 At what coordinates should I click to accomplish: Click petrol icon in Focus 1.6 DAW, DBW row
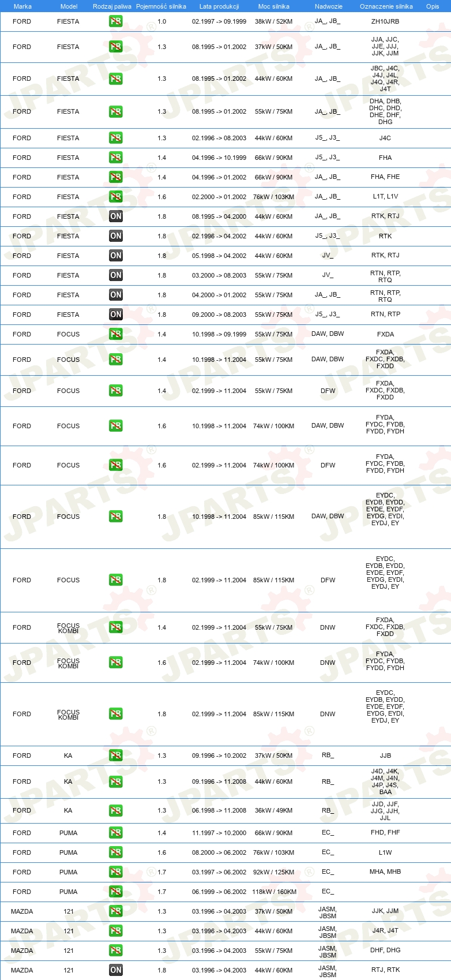pyautogui.click(x=116, y=426)
